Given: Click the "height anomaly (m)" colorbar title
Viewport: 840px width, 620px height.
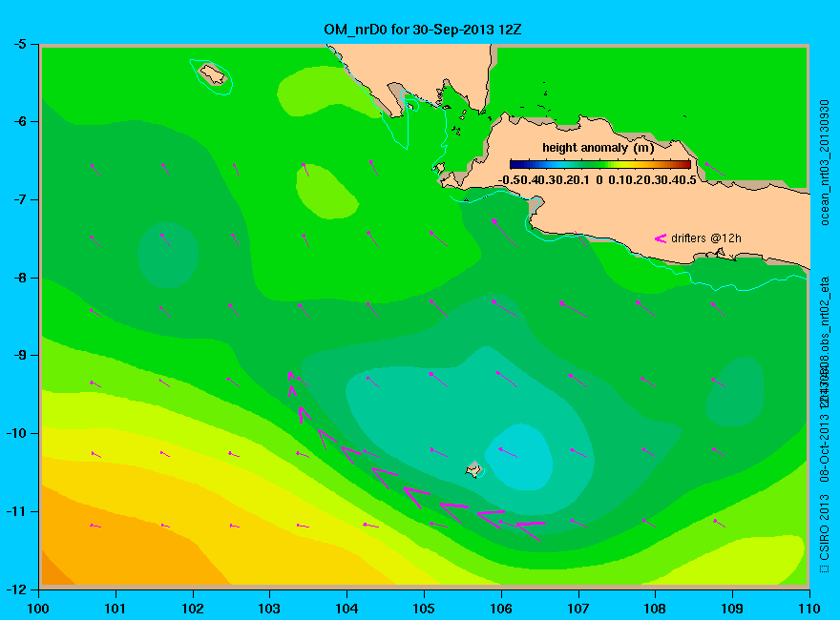Looking at the screenshot, I should [598, 148].
